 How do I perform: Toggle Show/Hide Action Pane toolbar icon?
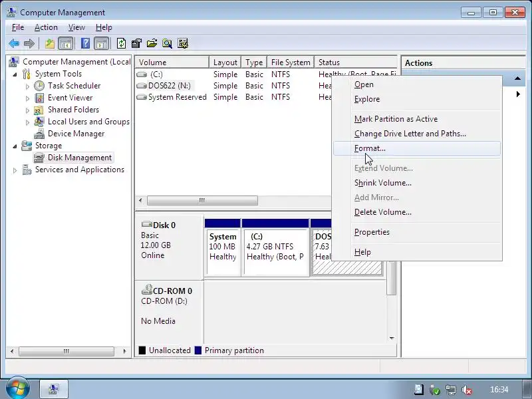(102, 43)
